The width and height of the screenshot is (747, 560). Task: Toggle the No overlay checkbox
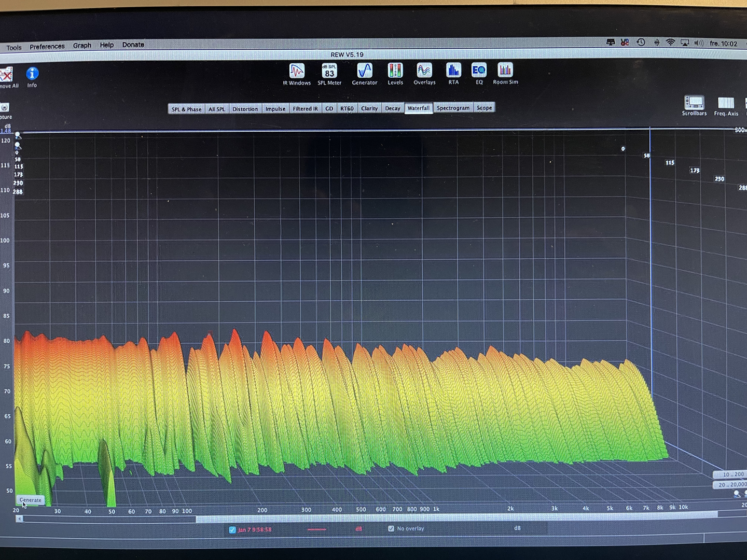coord(391,528)
